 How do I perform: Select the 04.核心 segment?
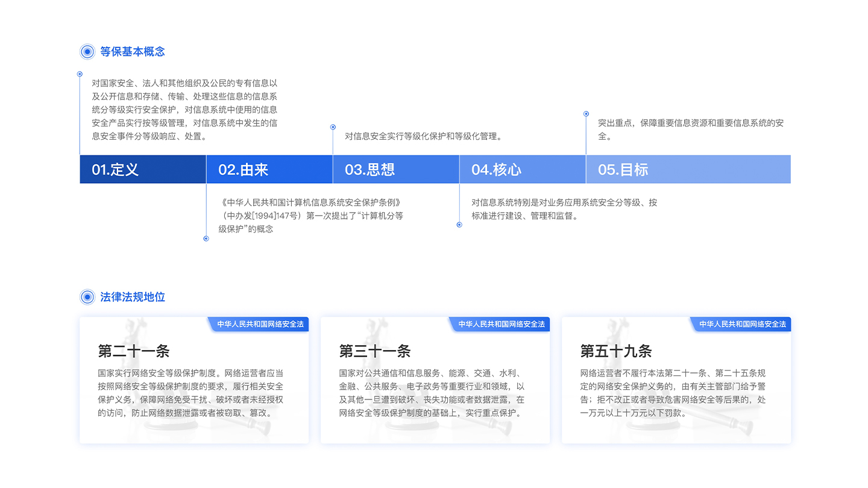[523, 169]
